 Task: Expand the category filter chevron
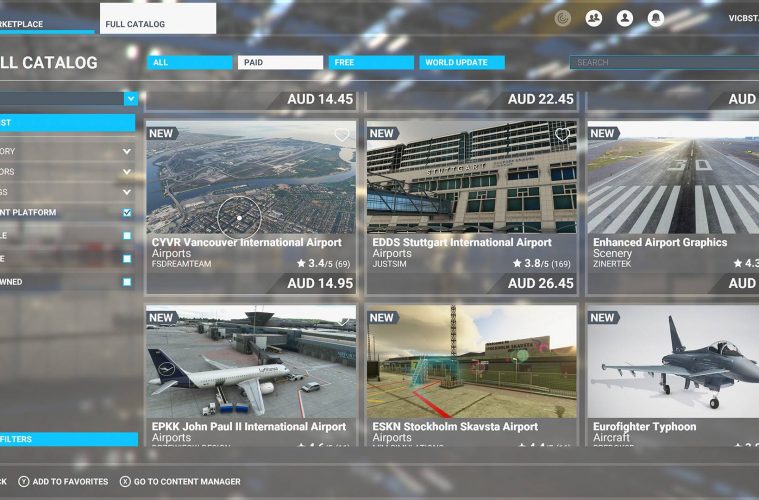[127, 152]
